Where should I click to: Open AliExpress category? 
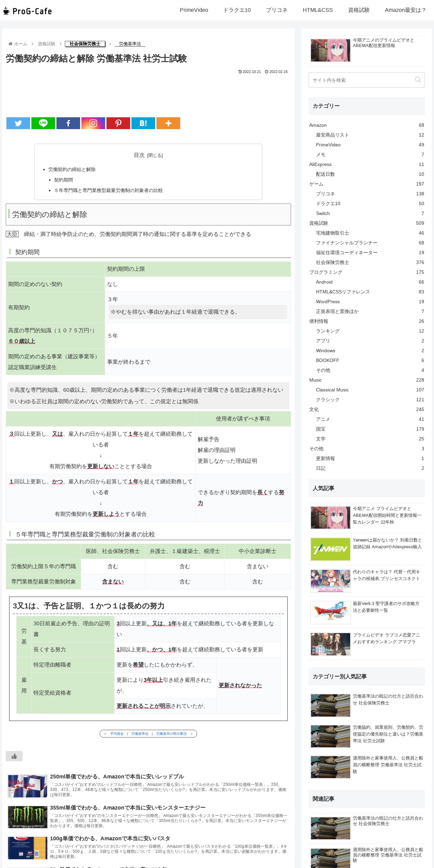click(x=366, y=164)
